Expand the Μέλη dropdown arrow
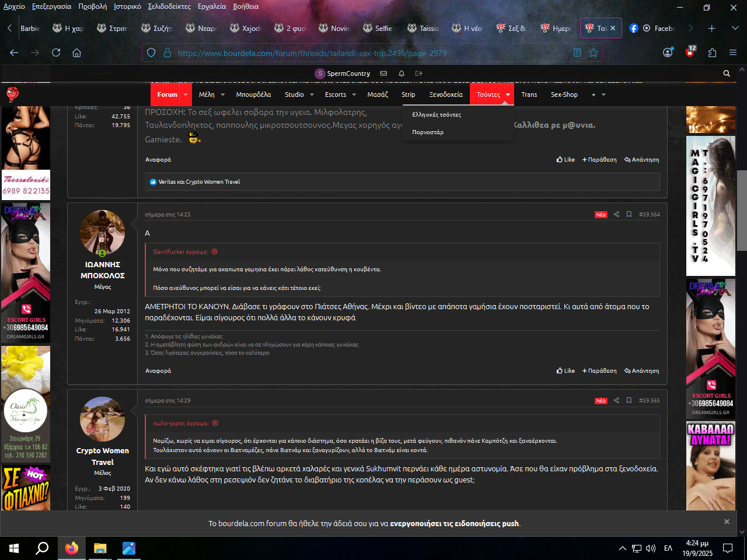This screenshot has width=747, height=560. coord(222,94)
